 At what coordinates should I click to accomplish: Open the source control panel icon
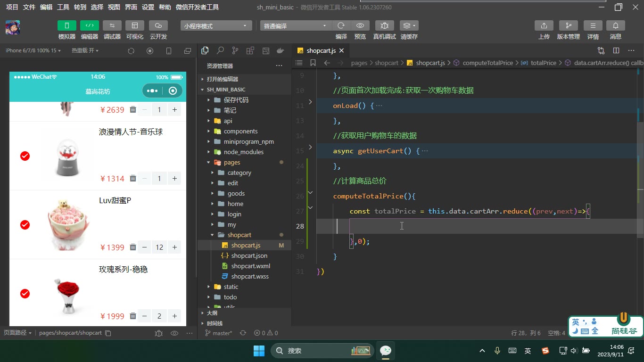pos(235,50)
